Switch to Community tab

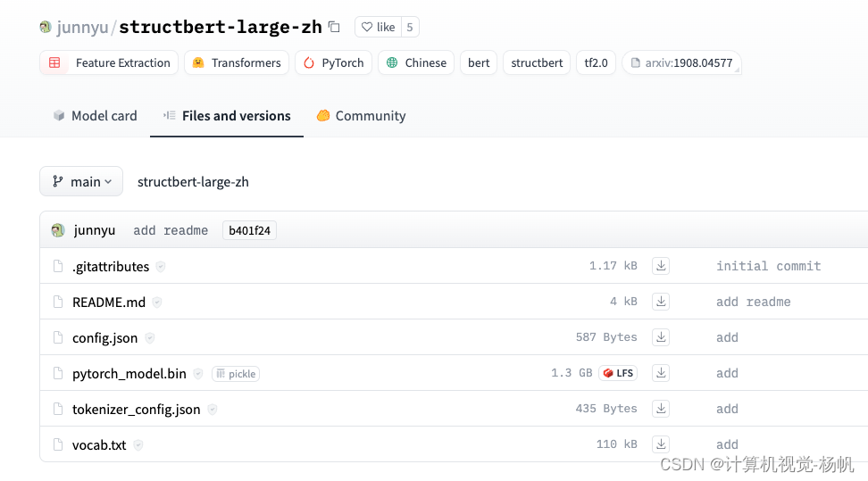tap(361, 116)
